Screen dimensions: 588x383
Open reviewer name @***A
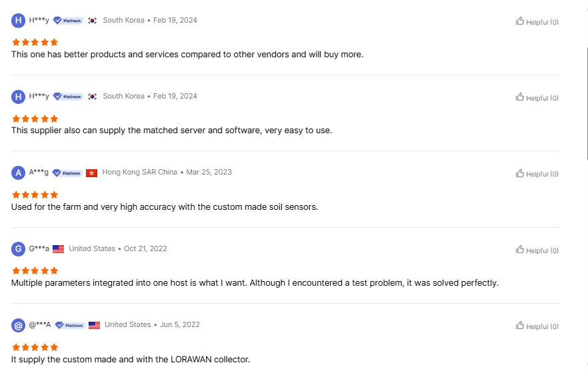[40, 325]
